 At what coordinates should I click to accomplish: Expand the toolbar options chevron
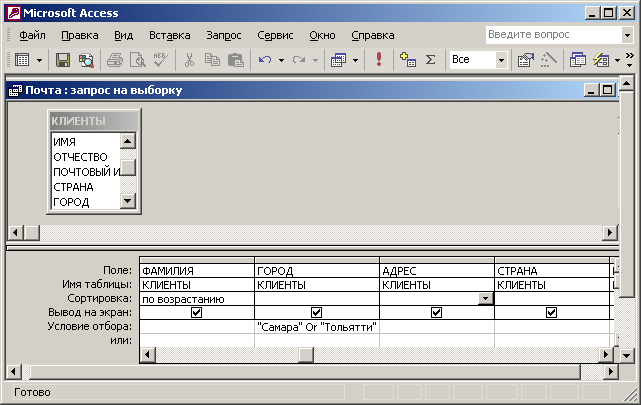pyautogui.click(x=630, y=60)
